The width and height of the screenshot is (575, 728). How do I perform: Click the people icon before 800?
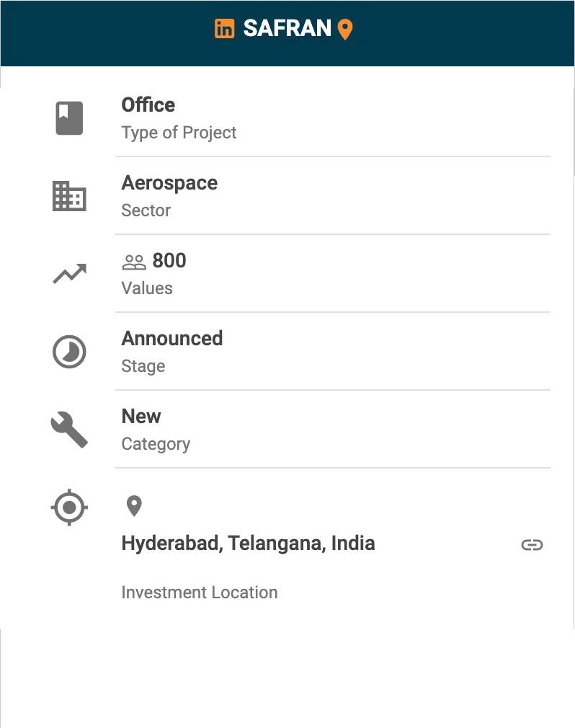[x=134, y=262]
